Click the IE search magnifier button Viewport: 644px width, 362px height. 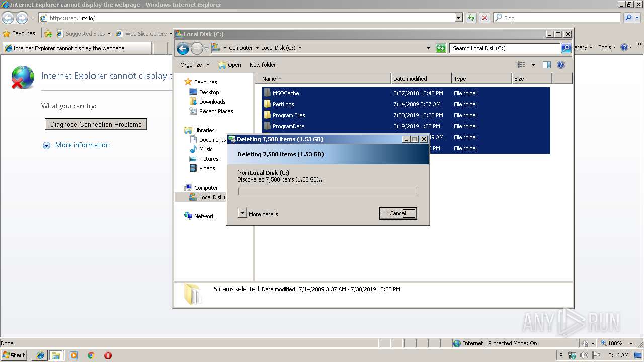tap(628, 18)
